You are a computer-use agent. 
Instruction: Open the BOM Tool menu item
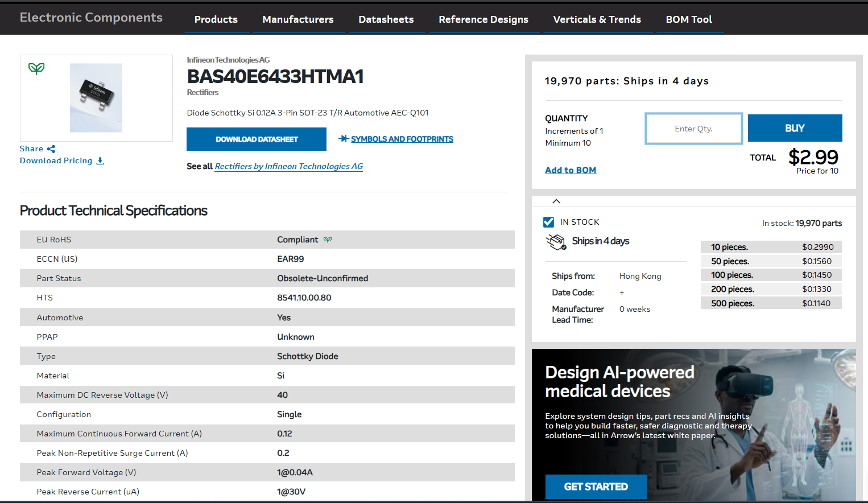[689, 19]
